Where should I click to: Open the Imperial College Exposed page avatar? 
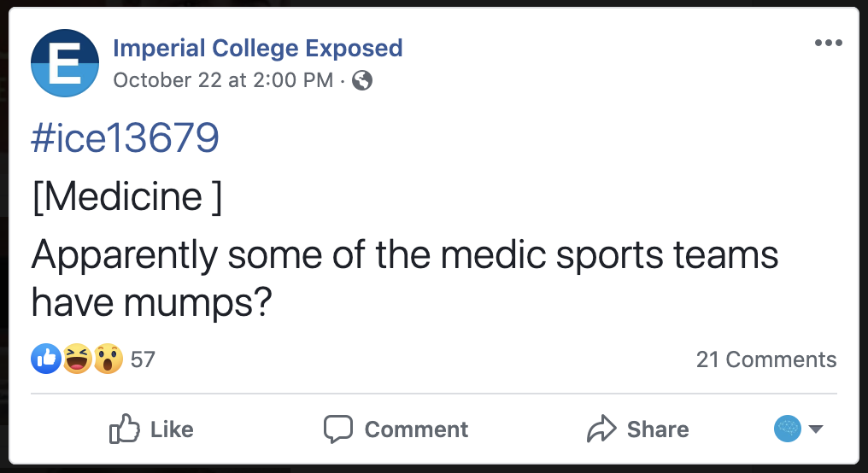coord(65,63)
